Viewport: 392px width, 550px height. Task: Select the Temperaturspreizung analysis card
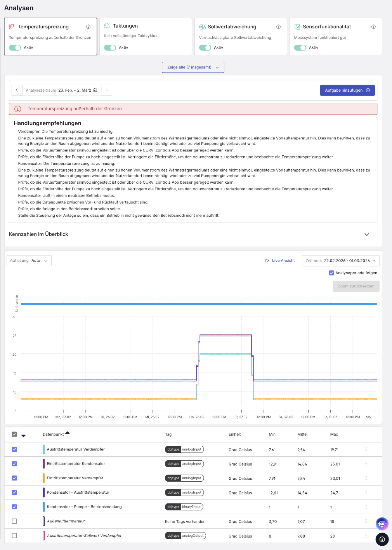tap(50, 37)
